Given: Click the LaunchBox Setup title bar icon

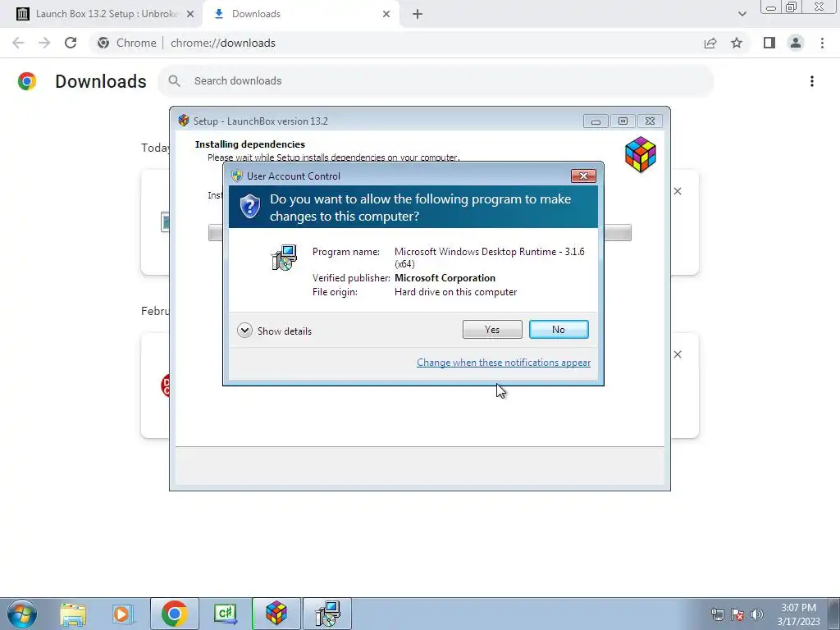Looking at the screenshot, I should [184, 121].
